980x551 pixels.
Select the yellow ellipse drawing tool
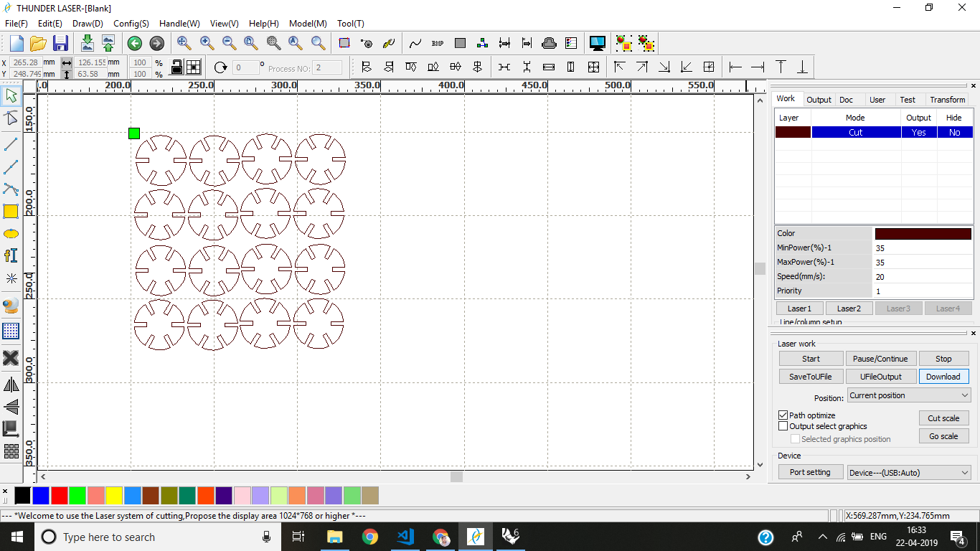(11, 234)
